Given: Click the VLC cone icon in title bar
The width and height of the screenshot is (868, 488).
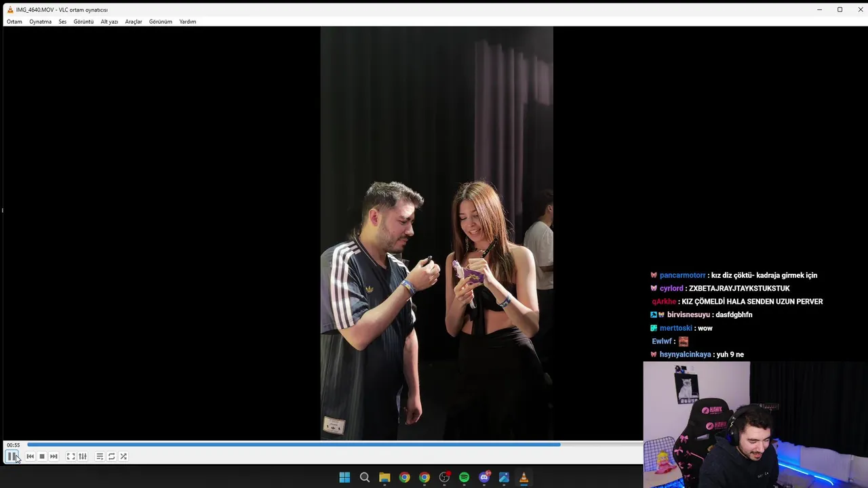Looking at the screenshot, I should click(x=9, y=9).
